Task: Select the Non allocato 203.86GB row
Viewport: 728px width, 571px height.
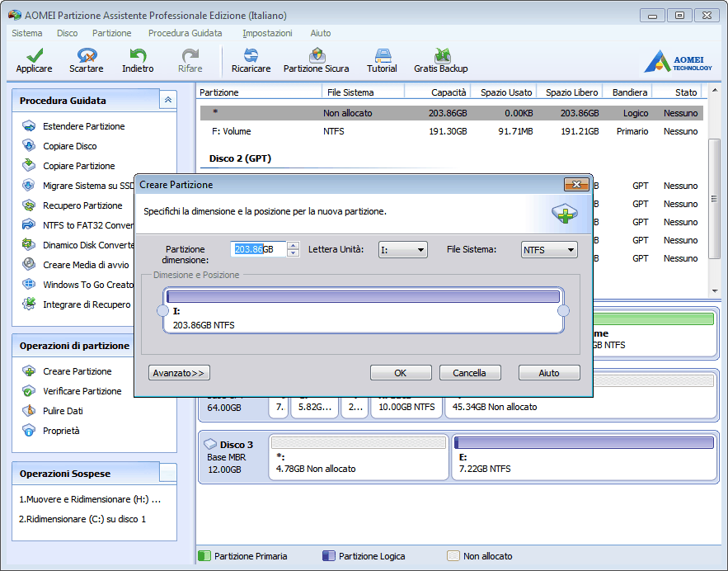Action: pyautogui.click(x=452, y=113)
